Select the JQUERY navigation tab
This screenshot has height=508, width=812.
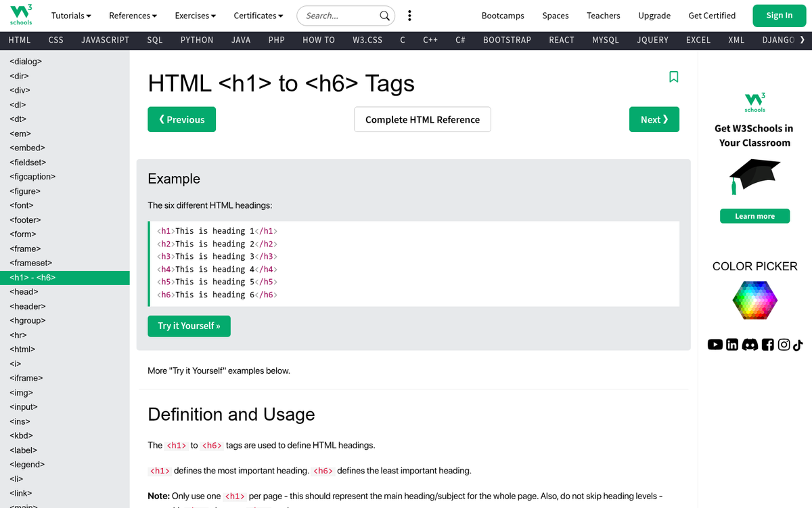tap(652, 40)
